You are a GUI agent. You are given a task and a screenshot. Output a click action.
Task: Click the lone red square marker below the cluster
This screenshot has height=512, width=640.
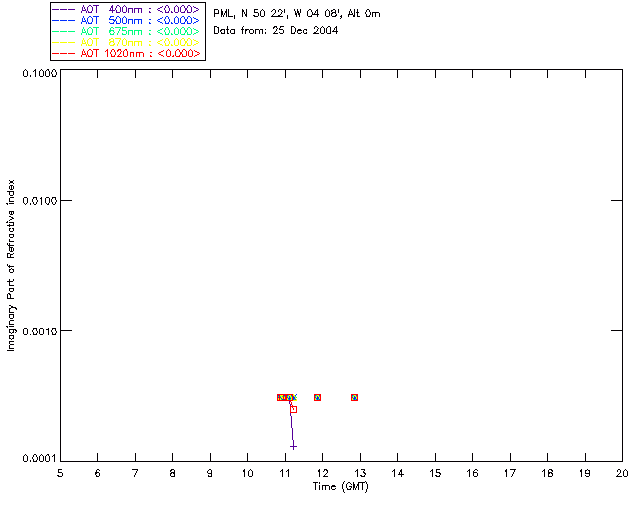click(x=293, y=409)
